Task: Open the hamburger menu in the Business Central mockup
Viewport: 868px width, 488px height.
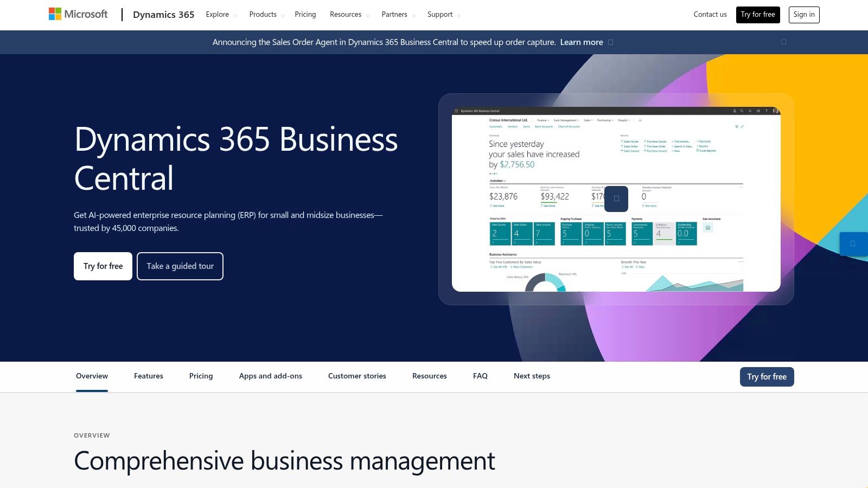Action: pos(456,111)
